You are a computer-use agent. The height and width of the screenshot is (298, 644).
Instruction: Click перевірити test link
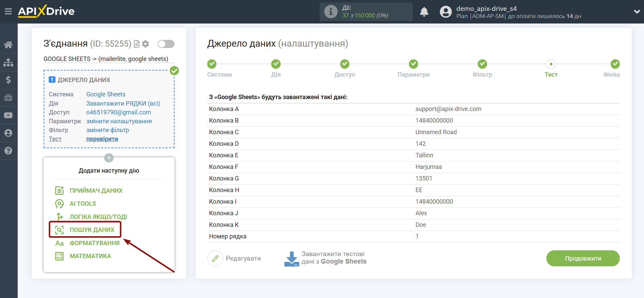tap(102, 139)
